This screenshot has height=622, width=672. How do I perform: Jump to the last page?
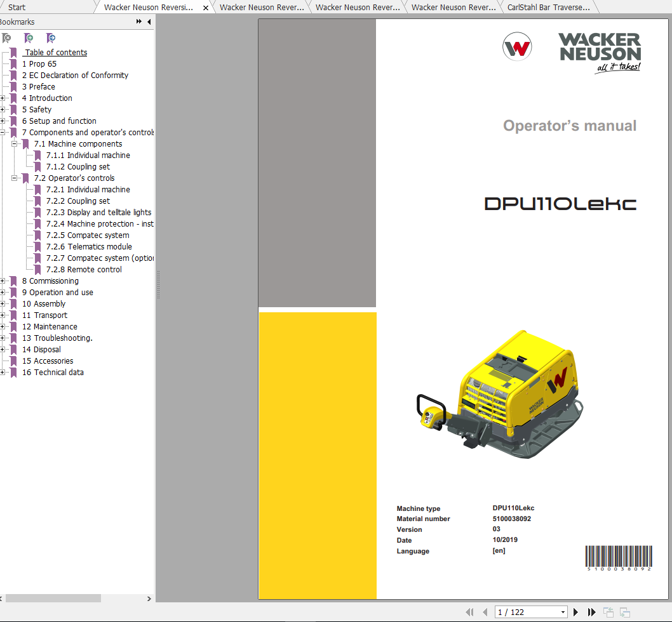591,612
